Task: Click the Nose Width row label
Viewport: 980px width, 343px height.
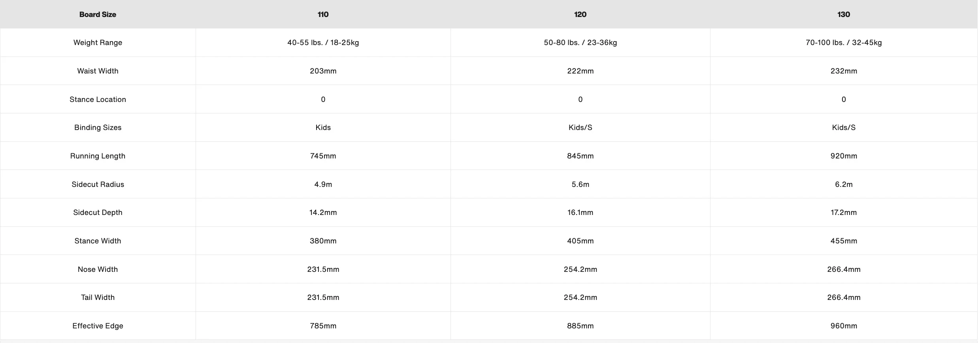Action: 98,269
